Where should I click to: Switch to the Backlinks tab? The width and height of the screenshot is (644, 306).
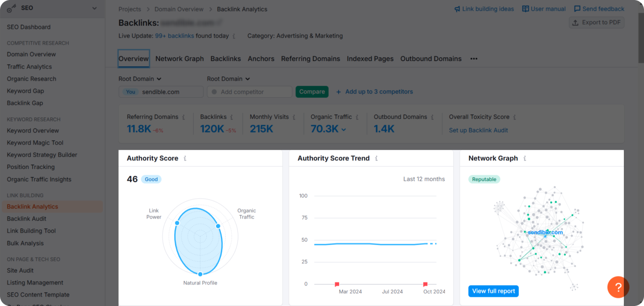tap(226, 59)
